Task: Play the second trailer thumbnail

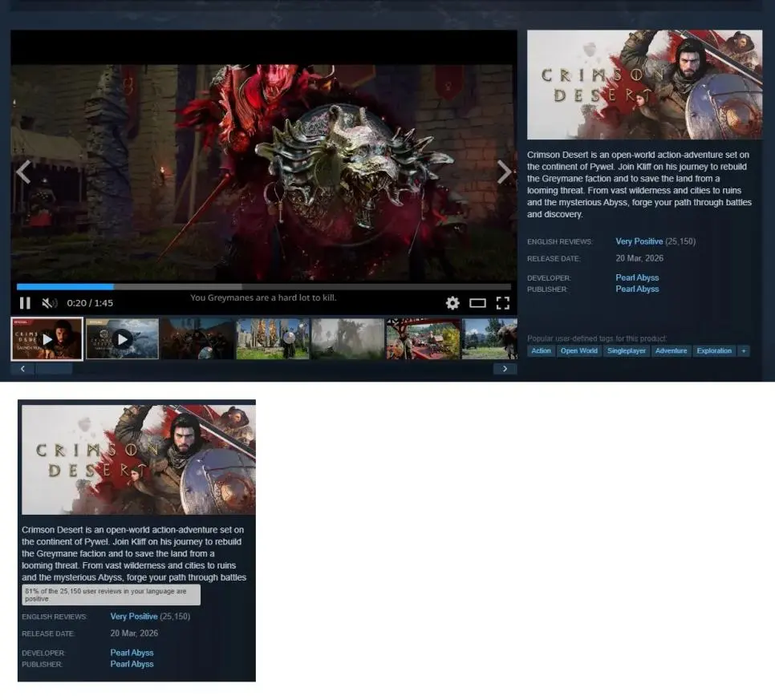Action: (x=122, y=339)
